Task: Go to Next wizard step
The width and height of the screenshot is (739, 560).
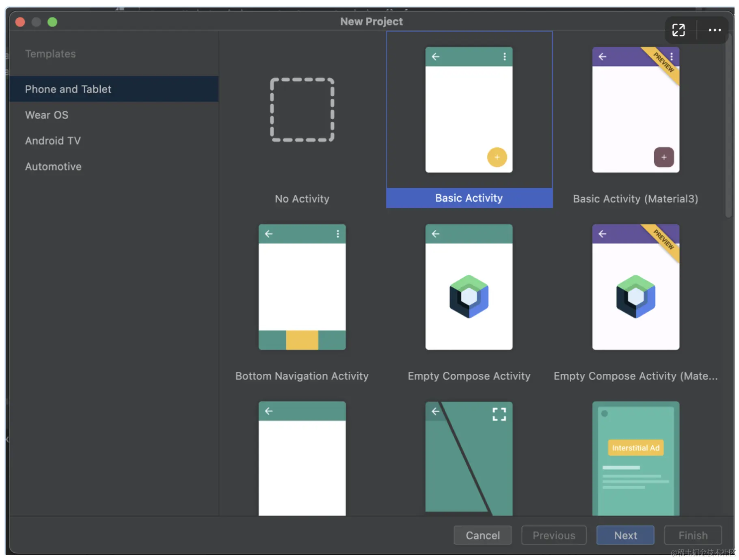Action: tap(625, 535)
